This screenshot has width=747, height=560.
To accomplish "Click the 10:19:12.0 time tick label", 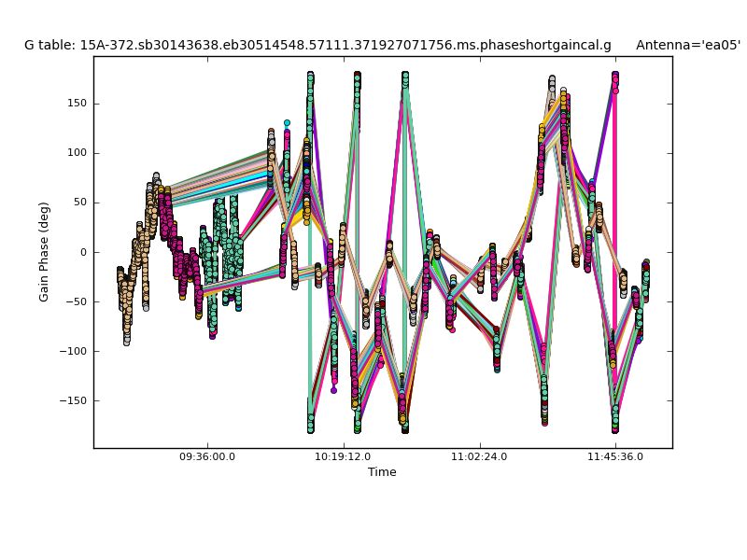I will click(344, 456).
